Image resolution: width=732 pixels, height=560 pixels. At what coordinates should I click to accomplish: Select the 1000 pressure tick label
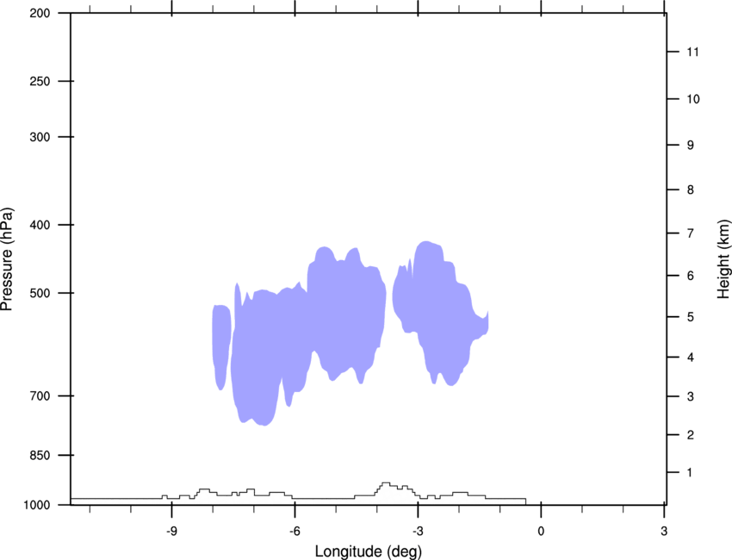click(37, 505)
